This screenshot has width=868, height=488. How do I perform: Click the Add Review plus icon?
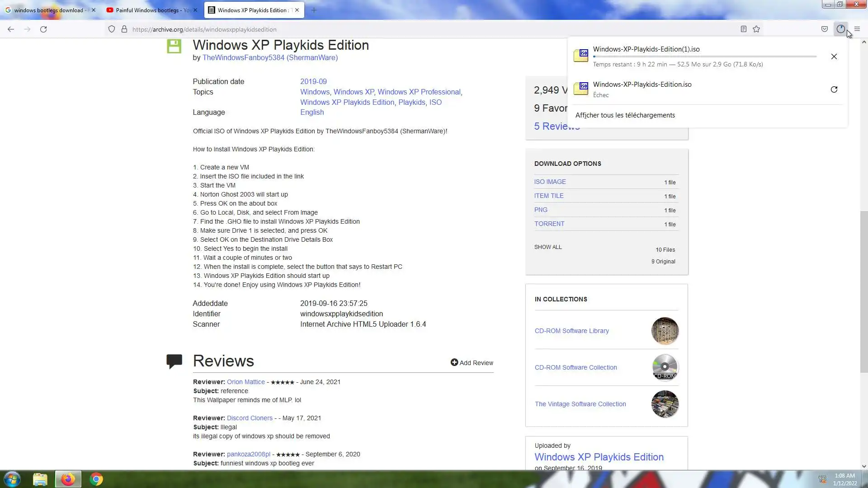pos(454,362)
